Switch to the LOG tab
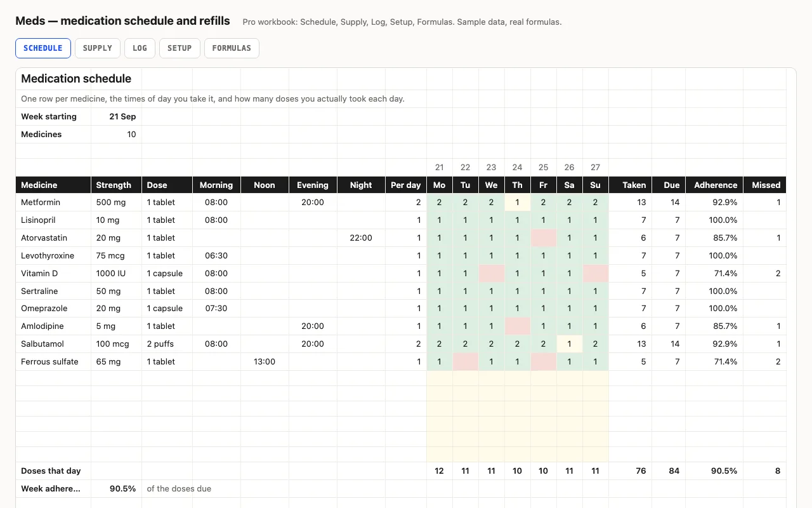The width and height of the screenshot is (812, 508). click(x=140, y=48)
